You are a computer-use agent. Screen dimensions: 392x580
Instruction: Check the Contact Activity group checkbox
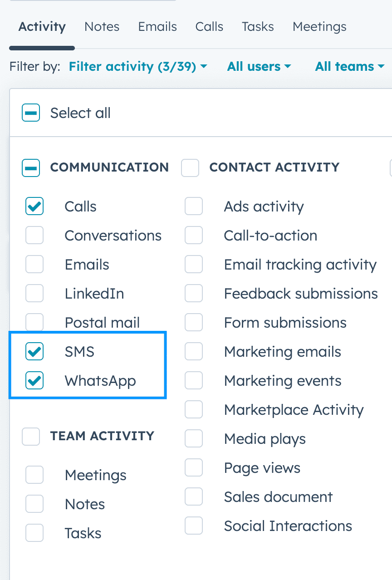click(x=190, y=167)
